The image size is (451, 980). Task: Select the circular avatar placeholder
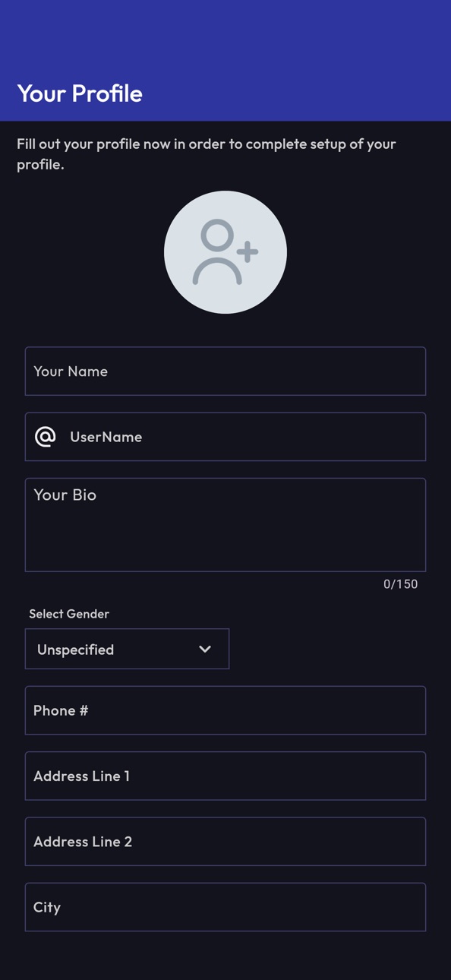click(225, 252)
